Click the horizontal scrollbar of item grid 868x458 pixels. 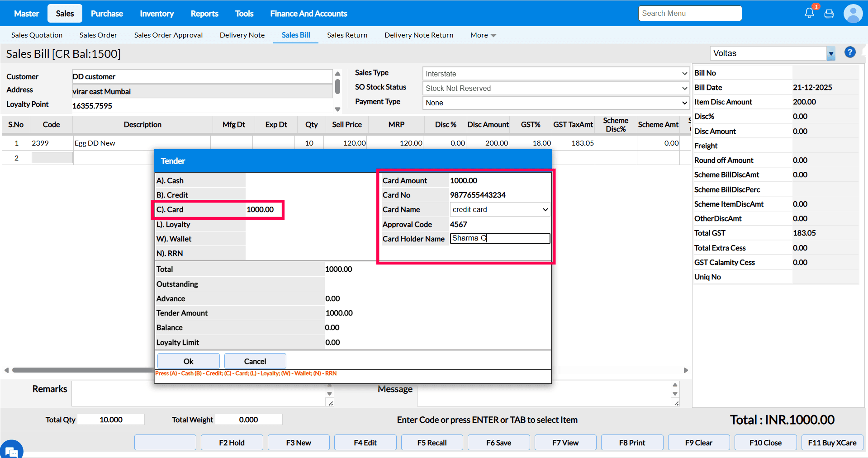(81, 370)
